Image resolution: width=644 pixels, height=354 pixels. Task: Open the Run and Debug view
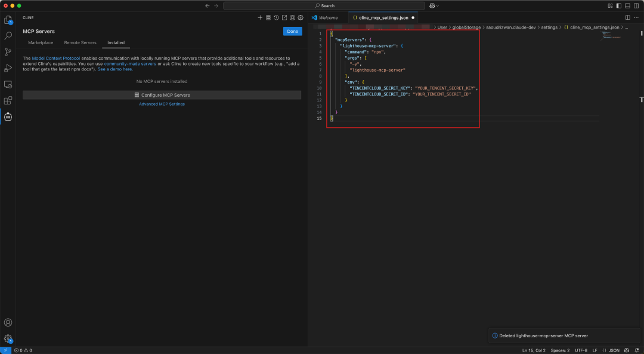[x=8, y=68]
